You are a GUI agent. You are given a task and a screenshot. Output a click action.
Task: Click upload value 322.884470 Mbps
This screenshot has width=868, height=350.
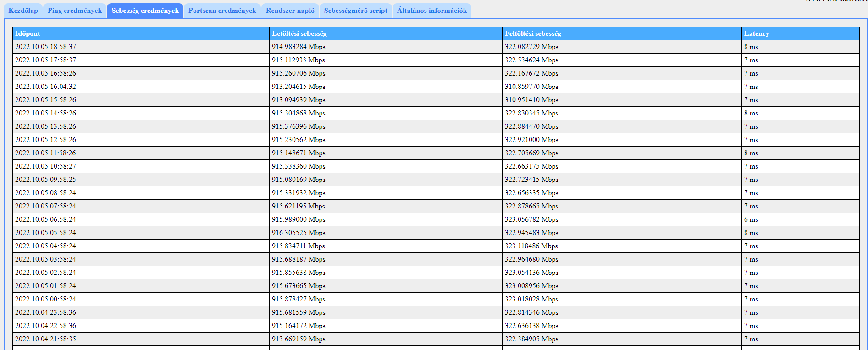click(531, 126)
